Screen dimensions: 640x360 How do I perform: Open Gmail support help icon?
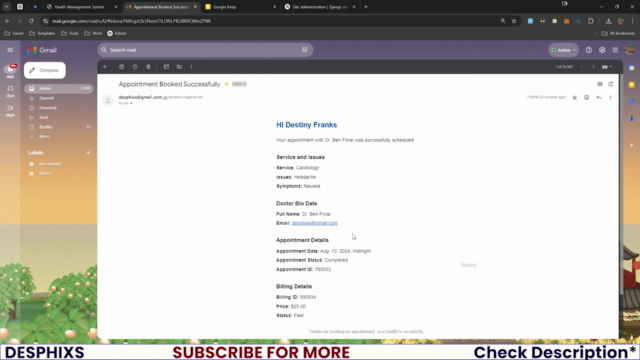(589, 50)
